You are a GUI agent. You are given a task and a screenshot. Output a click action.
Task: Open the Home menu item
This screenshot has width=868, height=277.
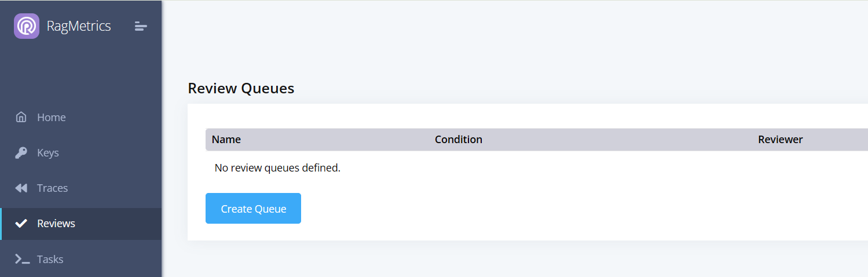click(x=51, y=117)
